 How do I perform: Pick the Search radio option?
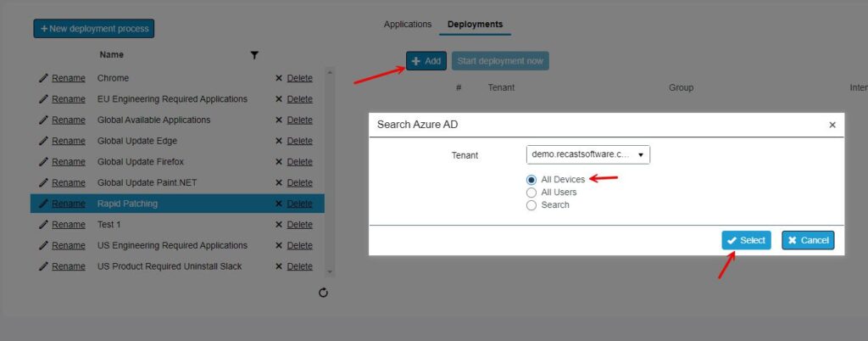coord(531,205)
